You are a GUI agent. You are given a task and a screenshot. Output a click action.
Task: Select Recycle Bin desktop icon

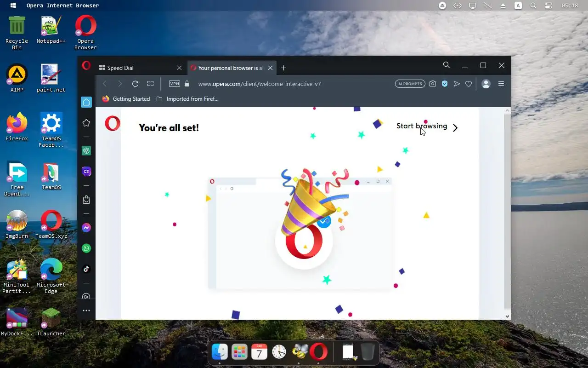[x=17, y=33]
